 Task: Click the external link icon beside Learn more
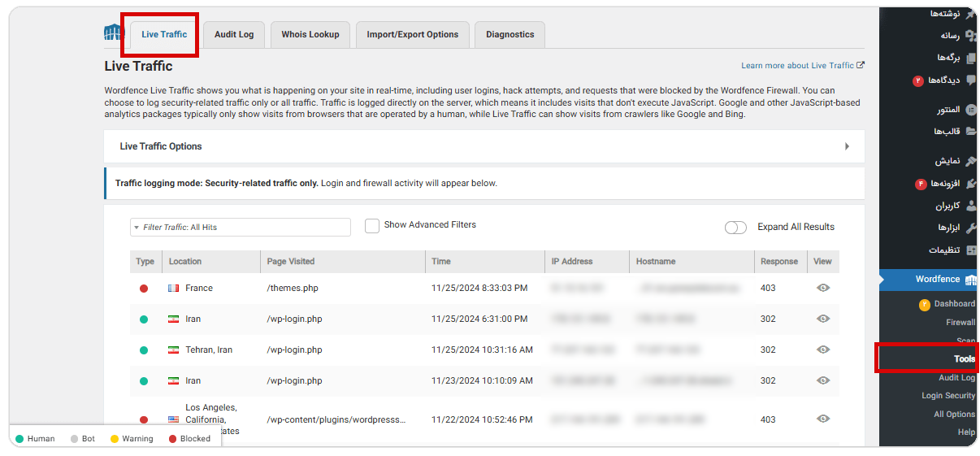point(861,65)
